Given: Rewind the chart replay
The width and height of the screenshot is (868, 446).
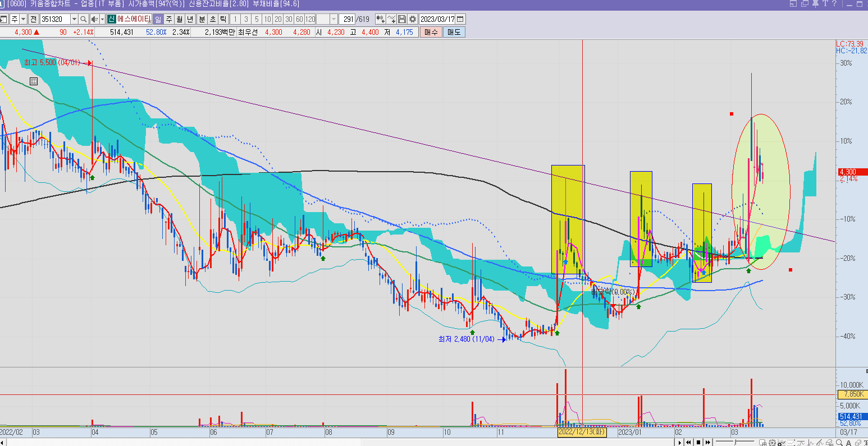Looking at the screenshot, I should (x=688, y=442).
